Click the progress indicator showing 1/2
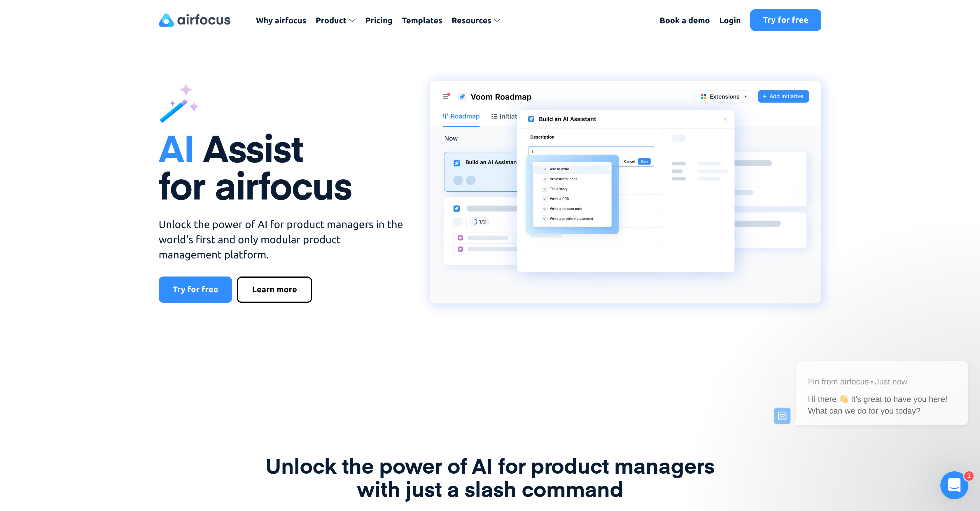This screenshot has height=511, width=980. tap(479, 222)
